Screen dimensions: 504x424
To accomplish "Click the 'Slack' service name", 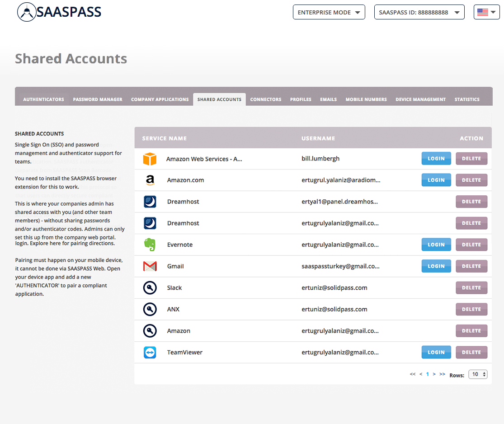I will pyautogui.click(x=174, y=287).
